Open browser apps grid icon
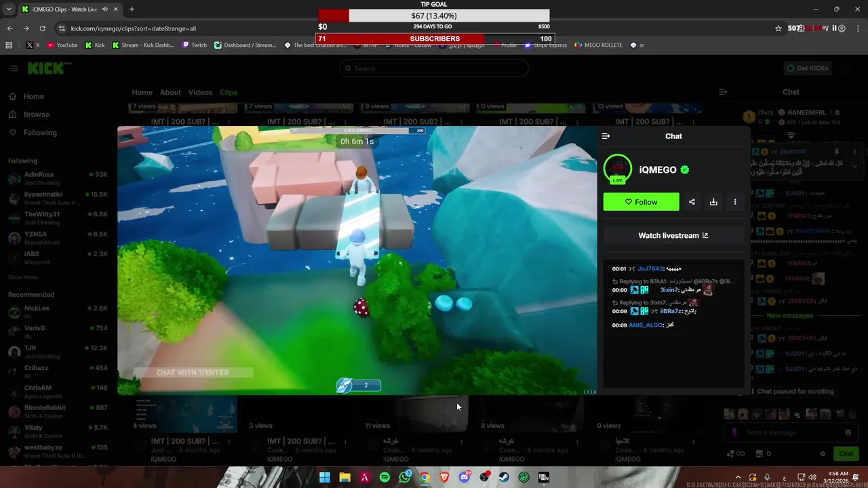The width and height of the screenshot is (868, 488). [x=9, y=45]
